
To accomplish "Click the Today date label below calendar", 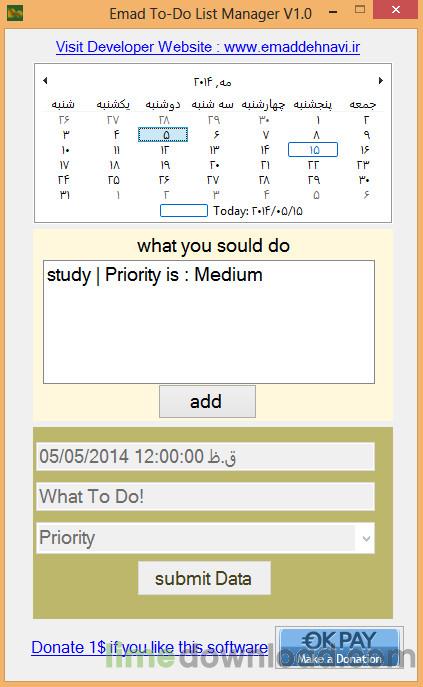I will pyautogui.click(x=258, y=211).
